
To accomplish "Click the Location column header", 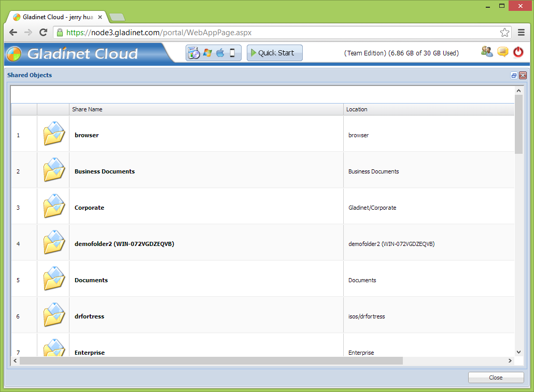I will pos(357,109).
